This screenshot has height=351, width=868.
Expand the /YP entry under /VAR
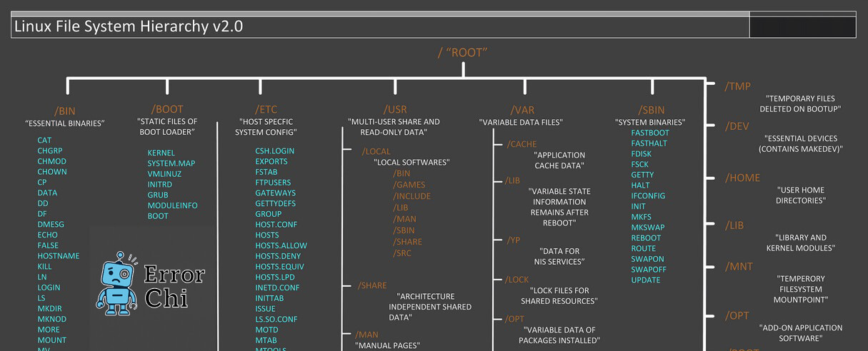coord(514,240)
